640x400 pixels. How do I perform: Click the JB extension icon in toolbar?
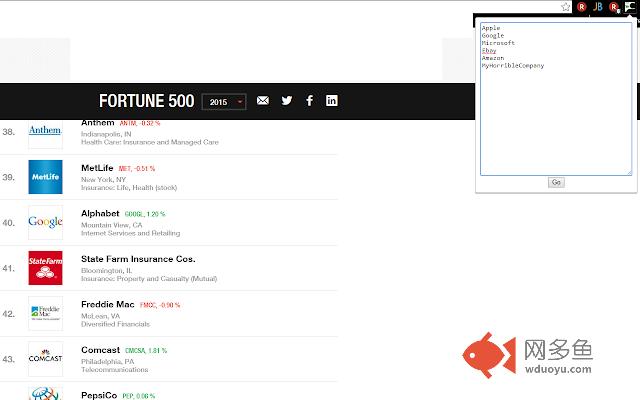(598, 6)
